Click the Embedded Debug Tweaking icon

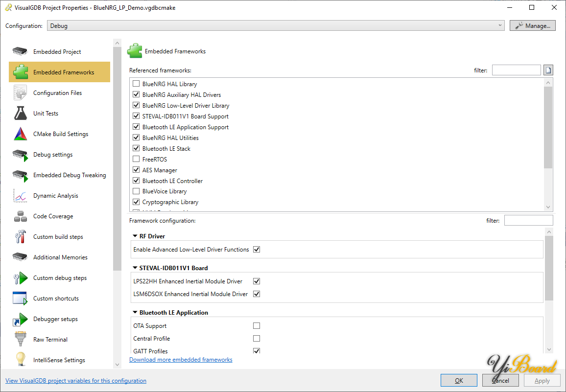[20, 175]
